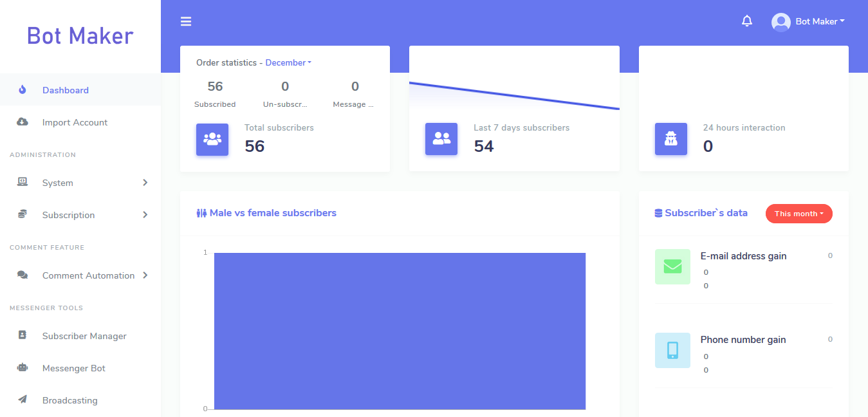The width and height of the screenshot is (868, 417).
Task: Click the Bot Maker logo link
Action: coord(80,36)
